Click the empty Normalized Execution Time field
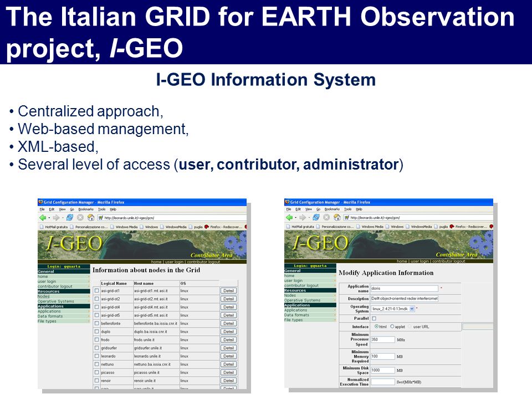Screen dimensions: 532x399 (x=383, y=382)
